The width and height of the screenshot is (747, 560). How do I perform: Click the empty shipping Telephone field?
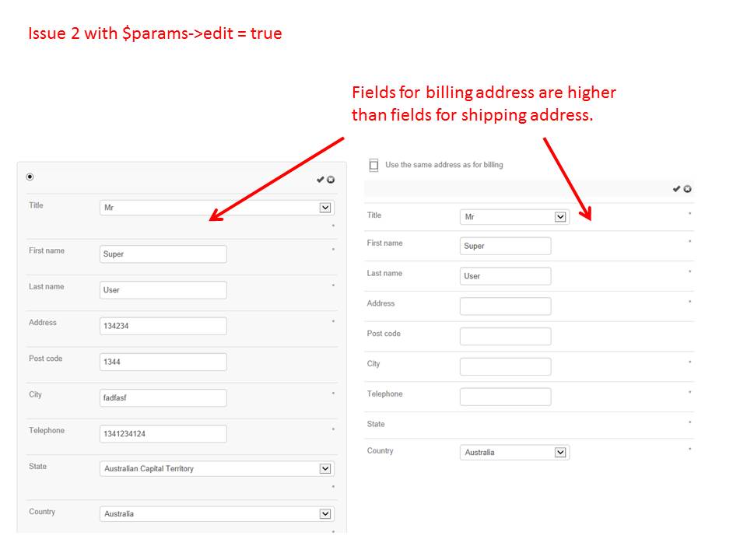pos(505,397)
